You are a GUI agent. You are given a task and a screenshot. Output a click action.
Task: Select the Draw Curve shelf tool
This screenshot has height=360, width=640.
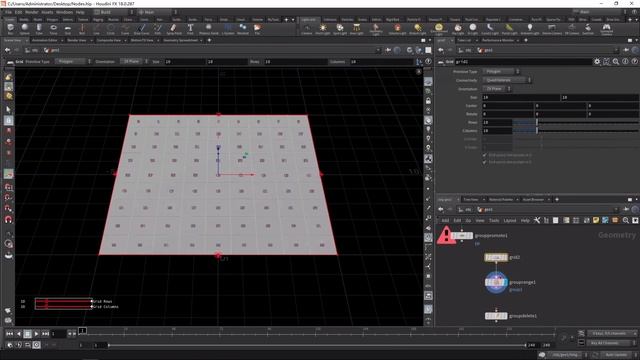click(141, 29)
